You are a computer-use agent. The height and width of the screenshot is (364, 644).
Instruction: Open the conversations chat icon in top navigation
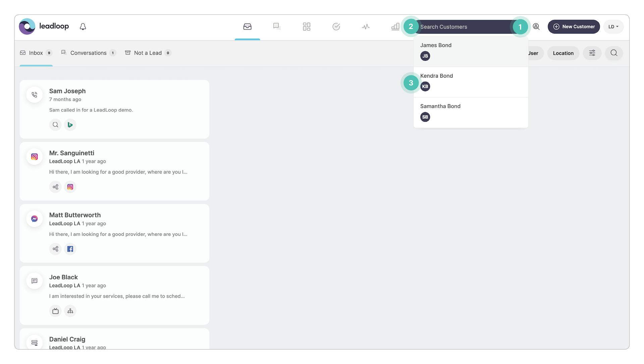coord(277,27)
